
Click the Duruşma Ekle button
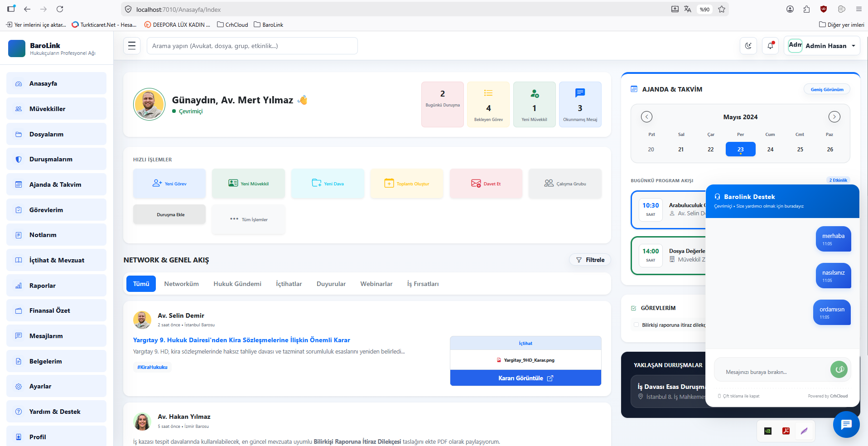pyautogui.click(x=169, y=214)
